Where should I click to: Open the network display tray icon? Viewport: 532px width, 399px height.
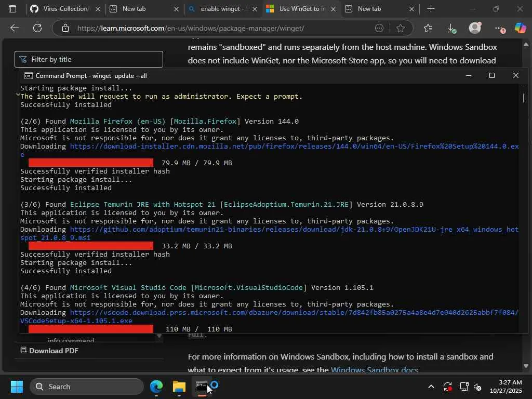464,387
